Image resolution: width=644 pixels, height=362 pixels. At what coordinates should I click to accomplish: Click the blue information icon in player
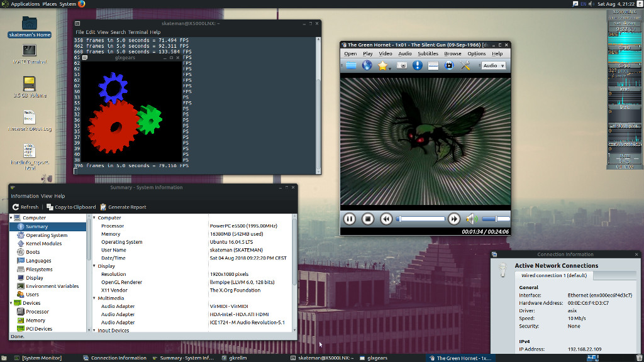click(418, 65)
